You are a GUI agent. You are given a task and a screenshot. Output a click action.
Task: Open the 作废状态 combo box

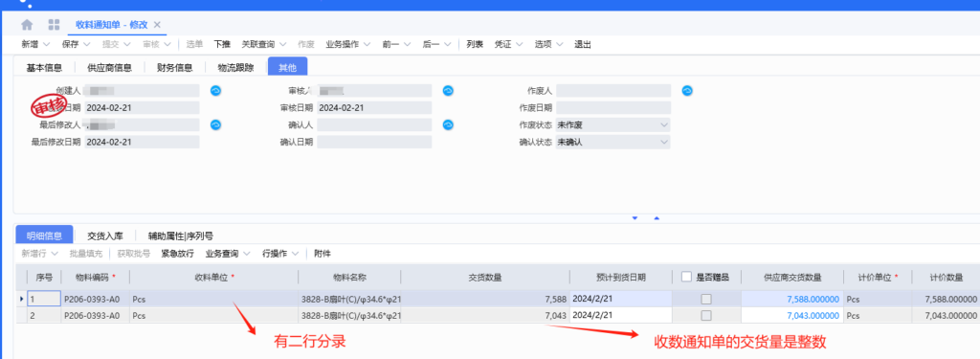[613, 124]
